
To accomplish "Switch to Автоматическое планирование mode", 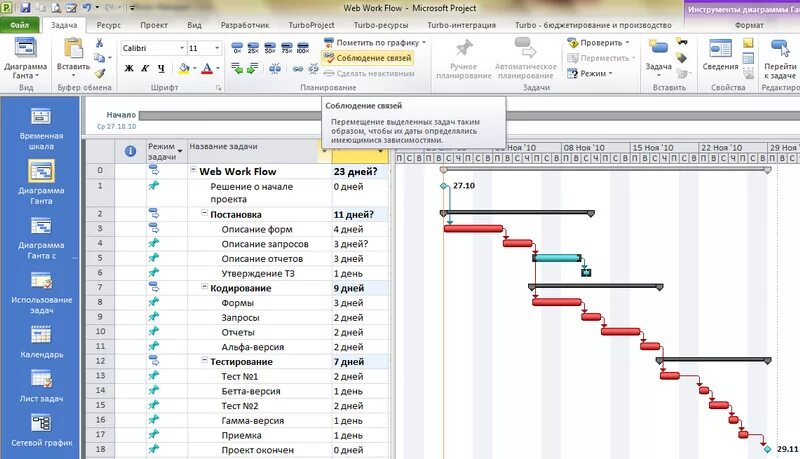I will (526, 59).
